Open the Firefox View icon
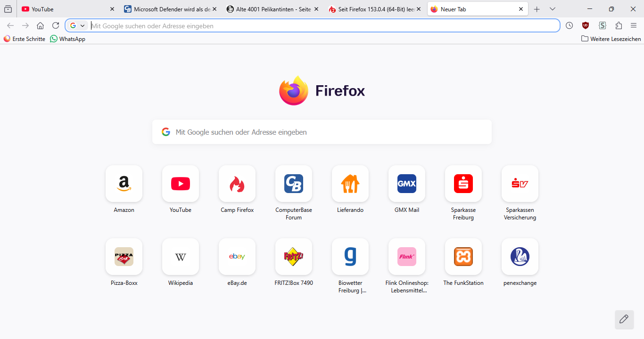644x339 pixels. pos(8,9)
